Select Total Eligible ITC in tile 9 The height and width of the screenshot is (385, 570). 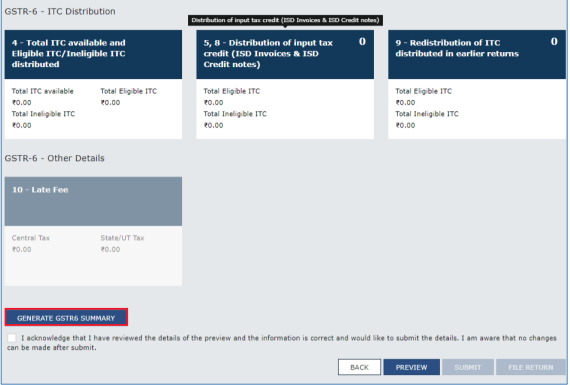[x=424, y=91]
